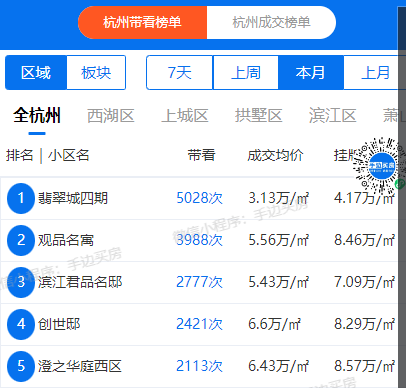Click 2421次 viewing count for 创世邸
The image size is (406, 388).
[199, 324]
